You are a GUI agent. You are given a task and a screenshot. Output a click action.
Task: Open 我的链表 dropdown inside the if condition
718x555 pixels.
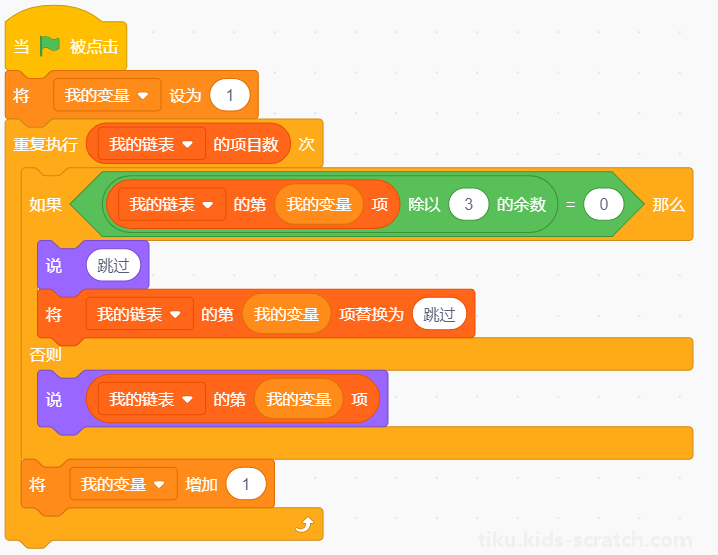(172, 204)
